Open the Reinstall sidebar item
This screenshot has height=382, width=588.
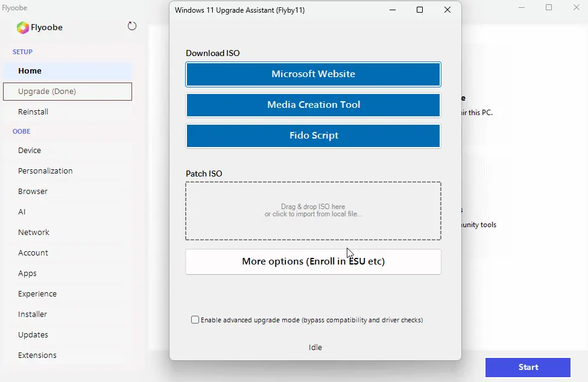[68, 111]
